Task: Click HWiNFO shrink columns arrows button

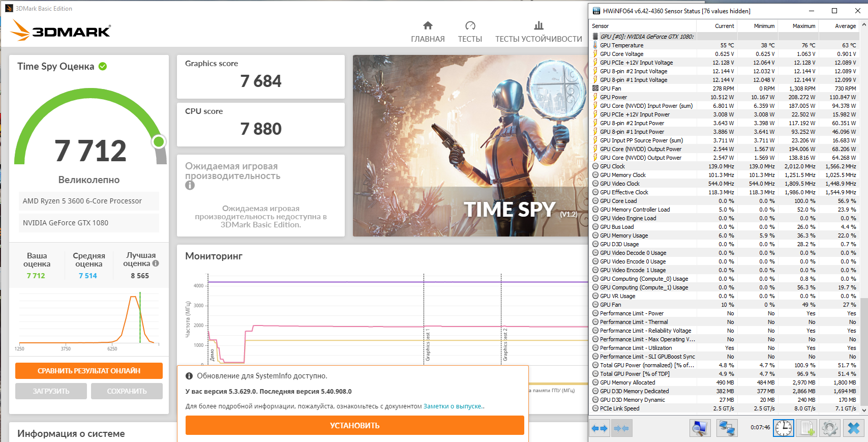Action: (621, 428)
